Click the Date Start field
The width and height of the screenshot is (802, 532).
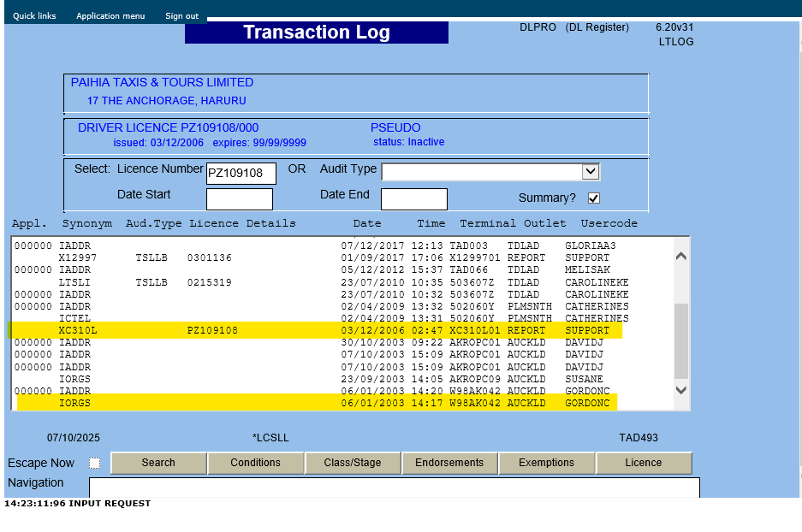[x=239, y=199]
